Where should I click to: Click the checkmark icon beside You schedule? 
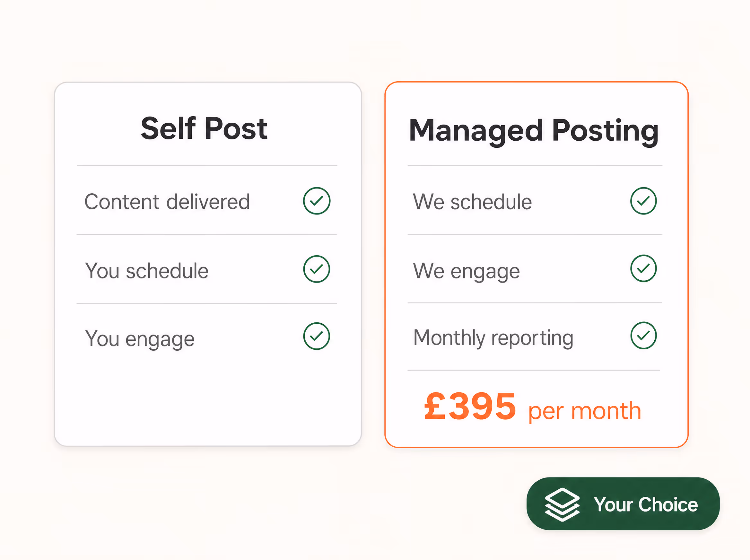click(317, 269)
